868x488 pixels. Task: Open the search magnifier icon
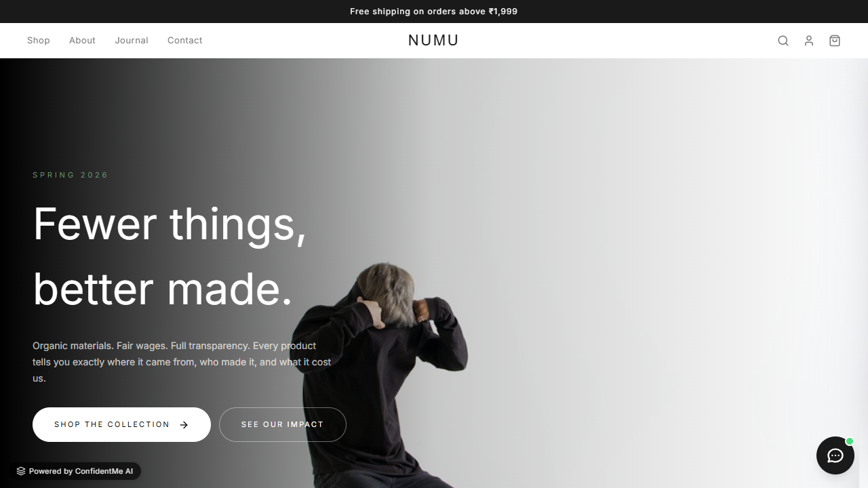783,41
